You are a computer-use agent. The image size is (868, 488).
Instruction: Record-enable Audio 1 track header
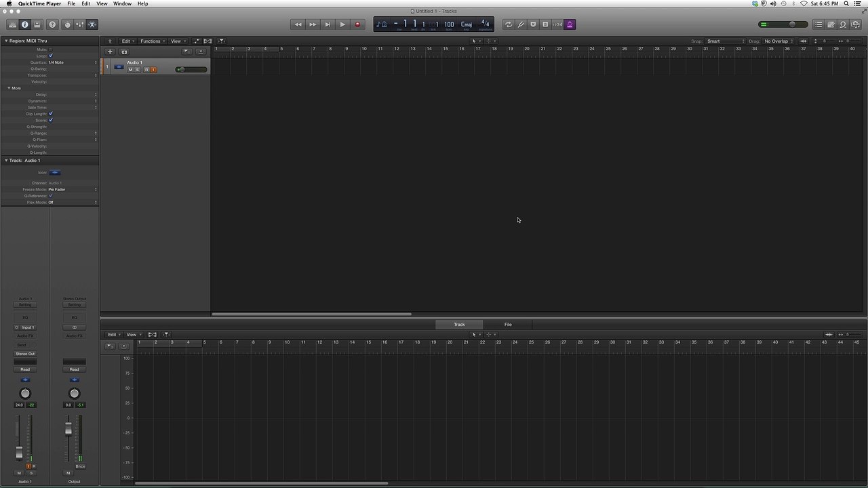pyautogui.click(x=146, y=70)
